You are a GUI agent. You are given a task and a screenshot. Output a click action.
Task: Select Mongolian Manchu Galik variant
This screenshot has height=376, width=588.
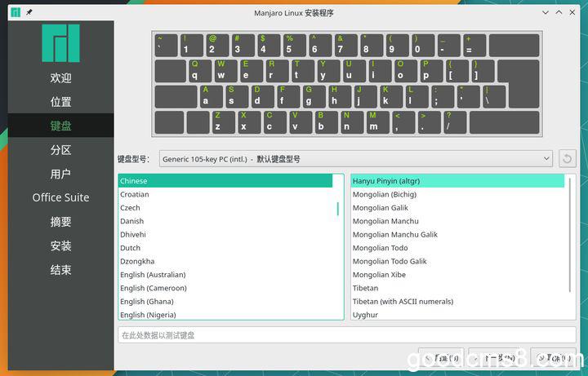coord(458,235)
